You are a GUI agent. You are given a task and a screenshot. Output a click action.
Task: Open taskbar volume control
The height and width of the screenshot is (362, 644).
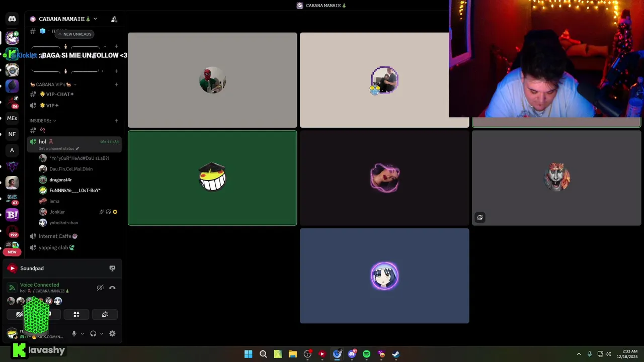point(608,354)
